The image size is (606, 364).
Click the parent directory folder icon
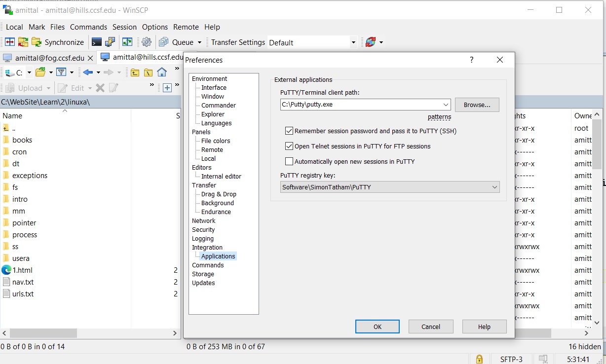(135, 73)
